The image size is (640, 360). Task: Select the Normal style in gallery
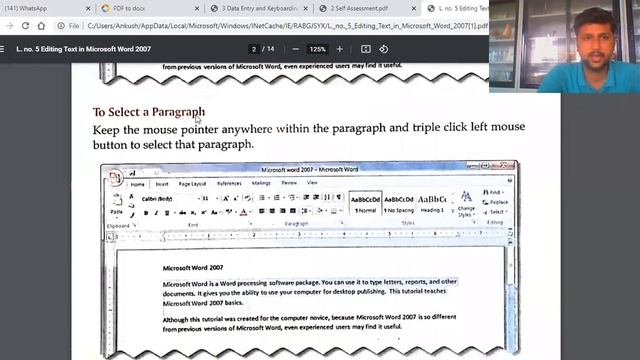365,204
